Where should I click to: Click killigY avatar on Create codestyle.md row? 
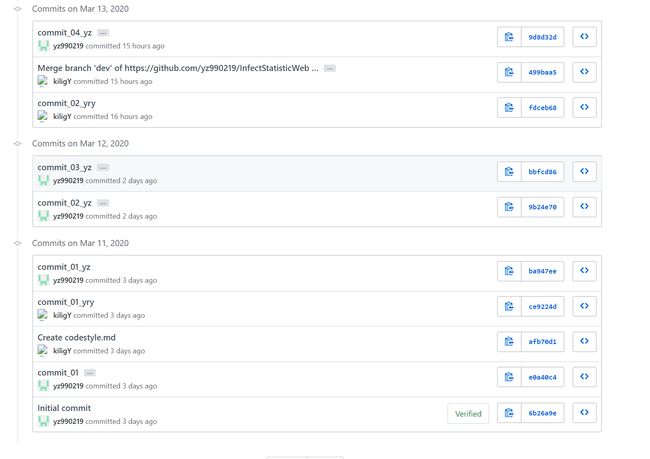(x=43, y=351)
